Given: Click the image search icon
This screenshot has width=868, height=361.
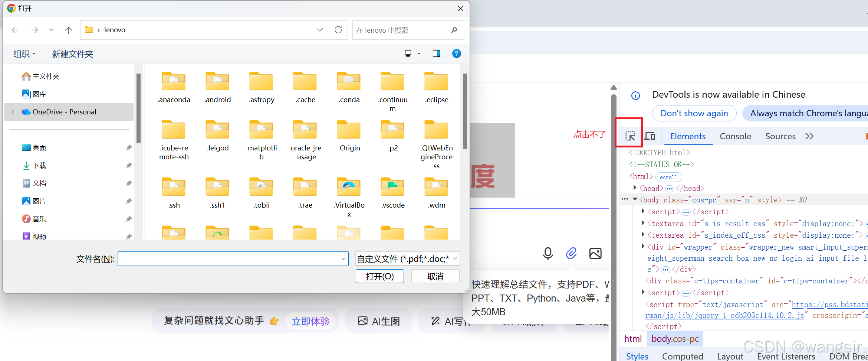Looking at the screenshot, I should coord(595,253).
